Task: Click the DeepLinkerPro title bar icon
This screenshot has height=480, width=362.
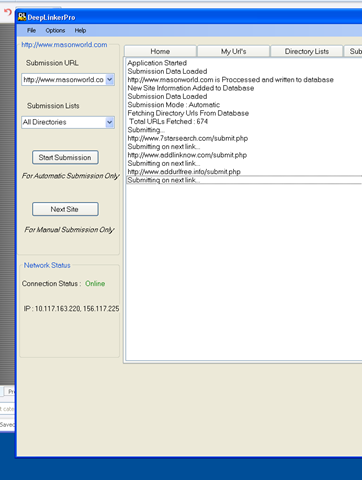Action: coord(22,17)
